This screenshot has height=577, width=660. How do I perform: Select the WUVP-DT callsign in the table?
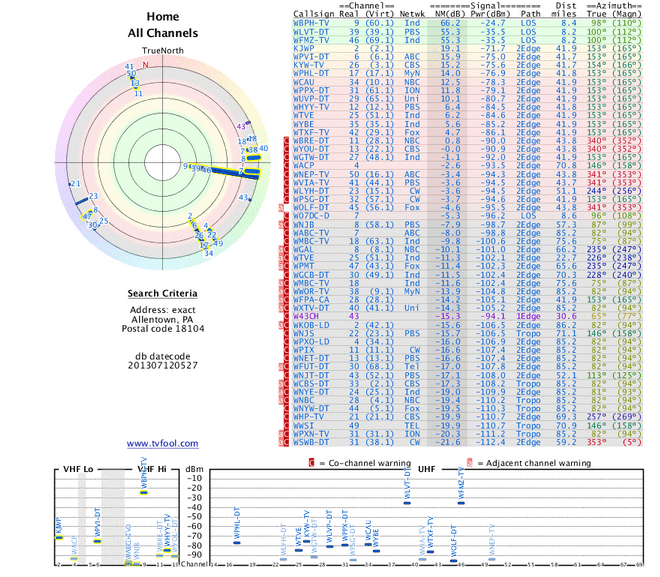(x=311, y=98)
